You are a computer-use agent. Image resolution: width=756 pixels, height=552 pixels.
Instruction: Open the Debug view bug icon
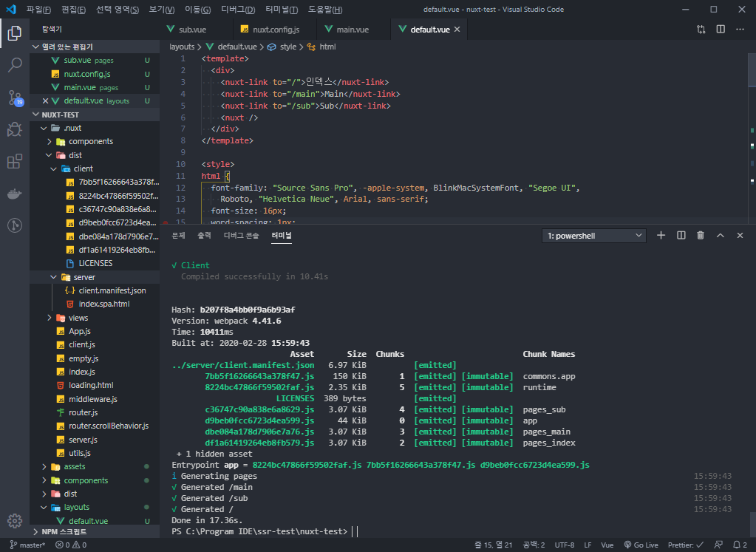coord(15,129)
